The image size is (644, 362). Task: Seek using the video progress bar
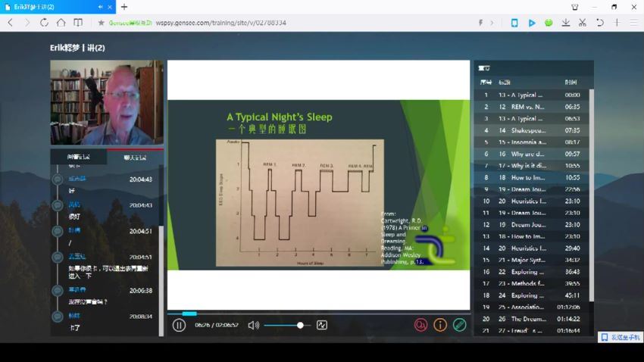point(318,314)
